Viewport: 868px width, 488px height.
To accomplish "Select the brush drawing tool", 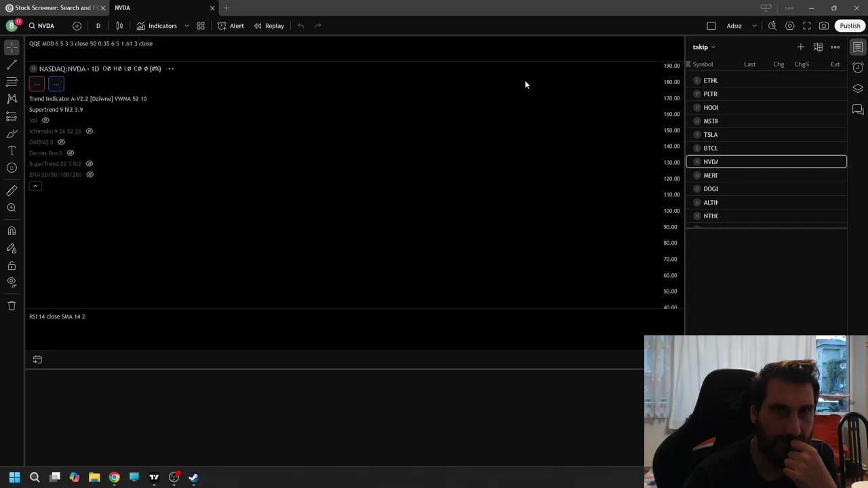I will (x=12, y=134).
